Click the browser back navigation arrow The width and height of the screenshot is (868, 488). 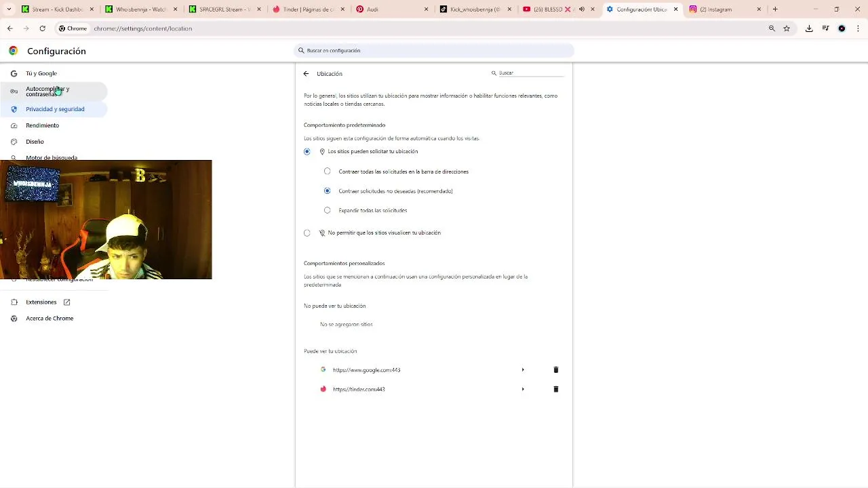pyautogui.click(x=9, y=28)
